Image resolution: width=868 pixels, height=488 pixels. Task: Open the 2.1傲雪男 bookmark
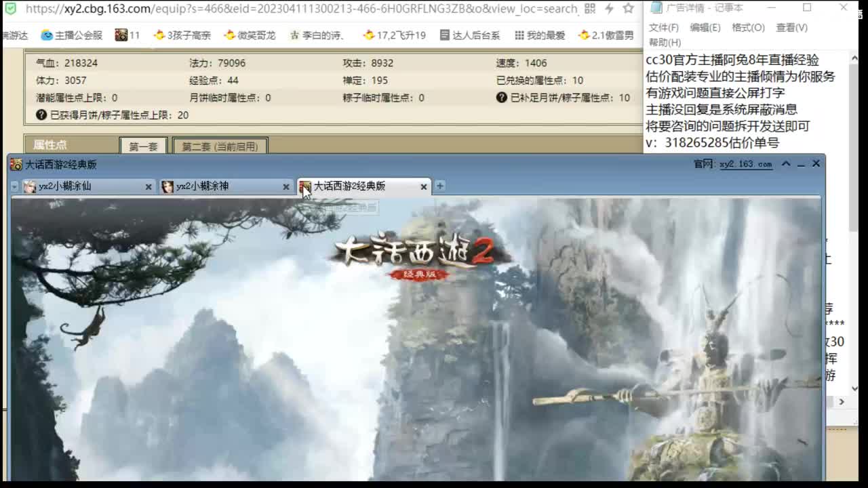pyautogui.click(x=606, y=35)
